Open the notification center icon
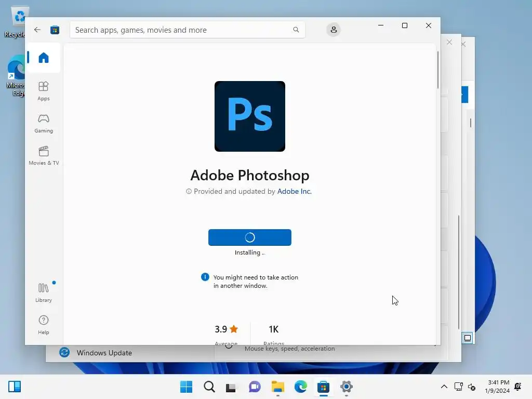Screen dimensions: 532x399 [x=518, y=387]
